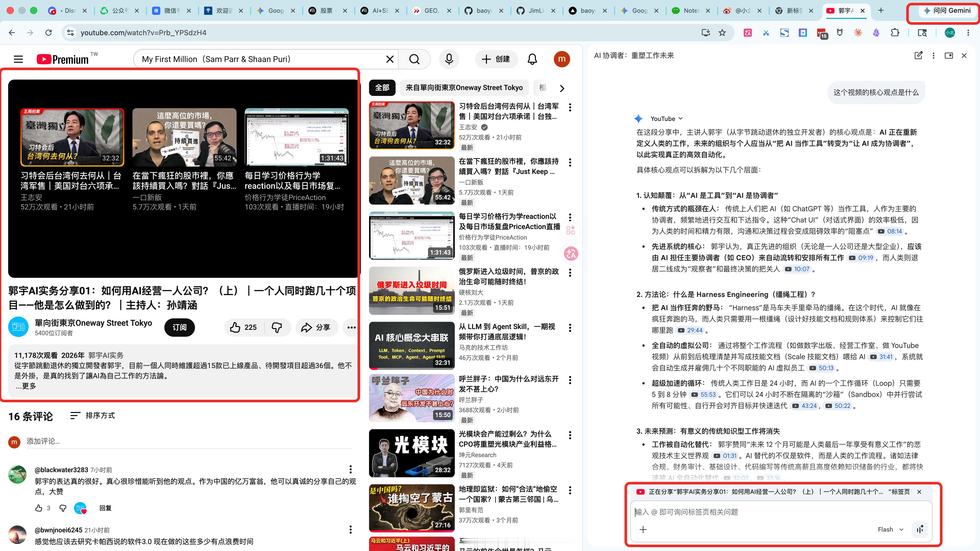Dislike the @blackwater3283 comment

(x=63, y=508)
